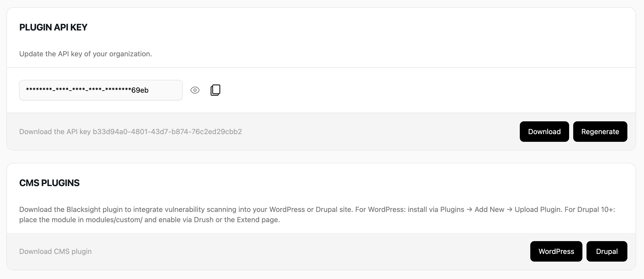
Task: Regenerate the organization API key
Action: pyautogui.click(x=600, y=132)
